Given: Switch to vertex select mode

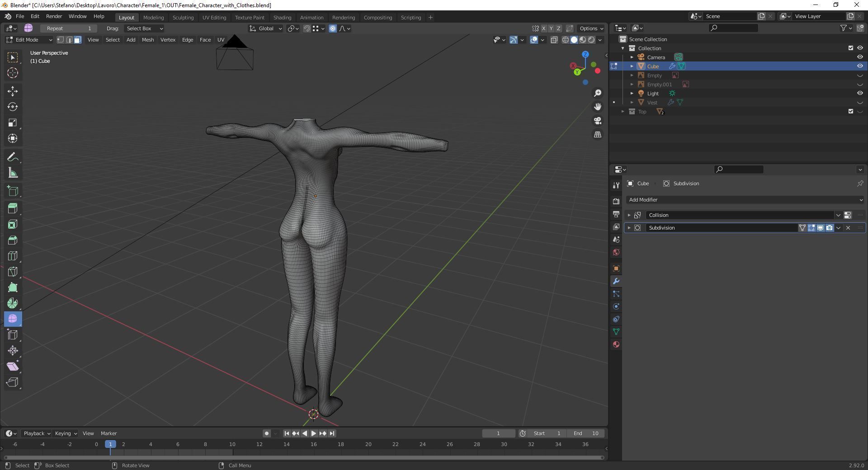Looking at the screenshot, I should (61, 40).
